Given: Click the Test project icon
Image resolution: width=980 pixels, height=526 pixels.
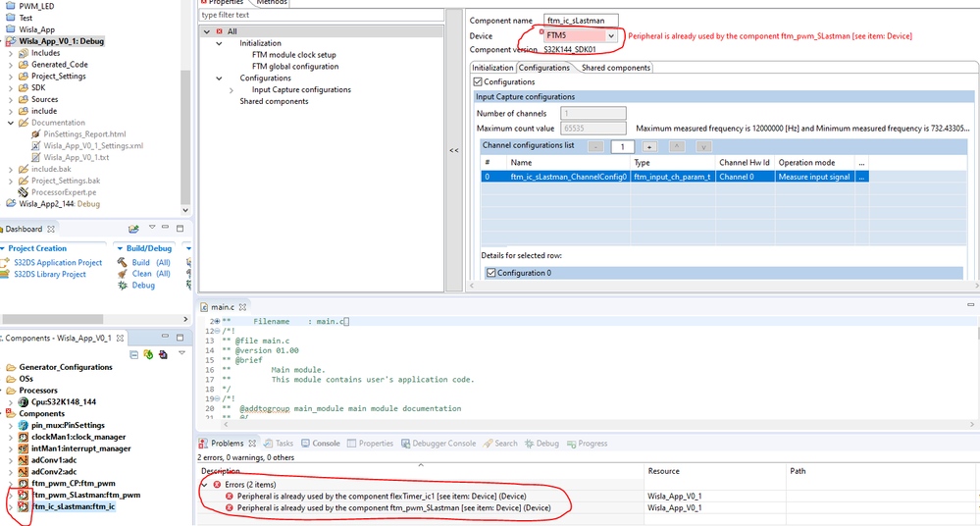Looking at the screenshot, I should pyautogui.click(x=10, y=18).
